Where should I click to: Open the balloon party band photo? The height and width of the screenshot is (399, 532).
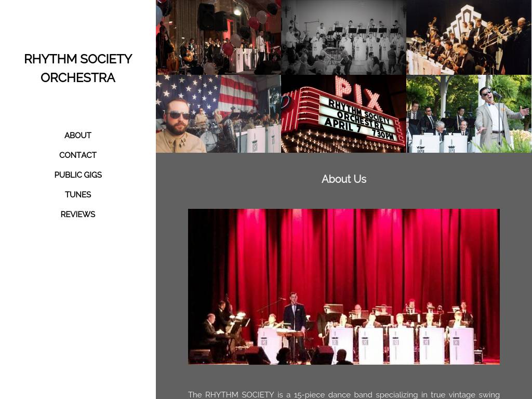218,37
